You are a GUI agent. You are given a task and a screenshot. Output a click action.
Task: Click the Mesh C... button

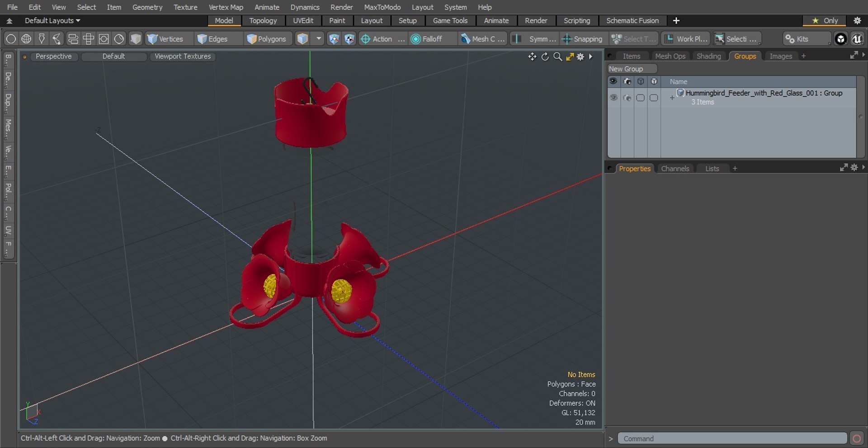click(x=483, y=39)
